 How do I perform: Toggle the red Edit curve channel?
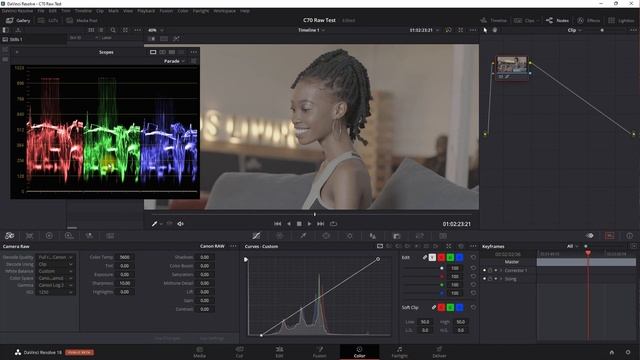[x=441, y=258]
